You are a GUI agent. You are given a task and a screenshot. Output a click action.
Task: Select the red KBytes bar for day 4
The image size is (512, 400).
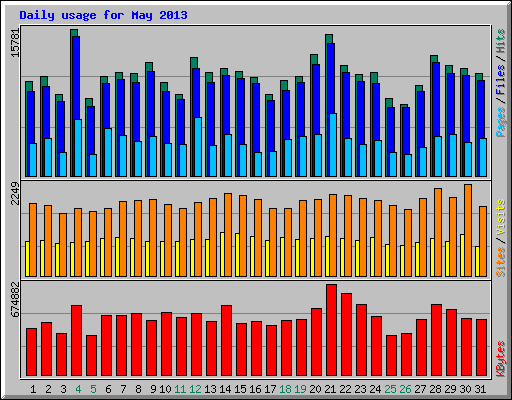(x=76, y=341)
